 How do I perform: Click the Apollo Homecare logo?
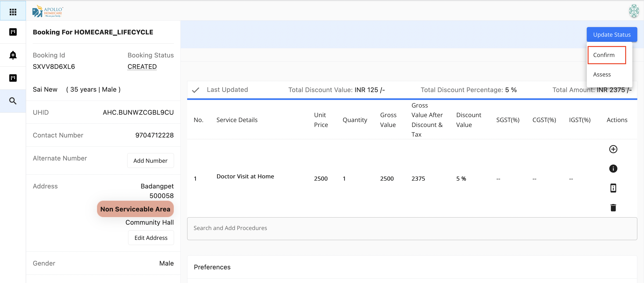click(x=47, y=11)
